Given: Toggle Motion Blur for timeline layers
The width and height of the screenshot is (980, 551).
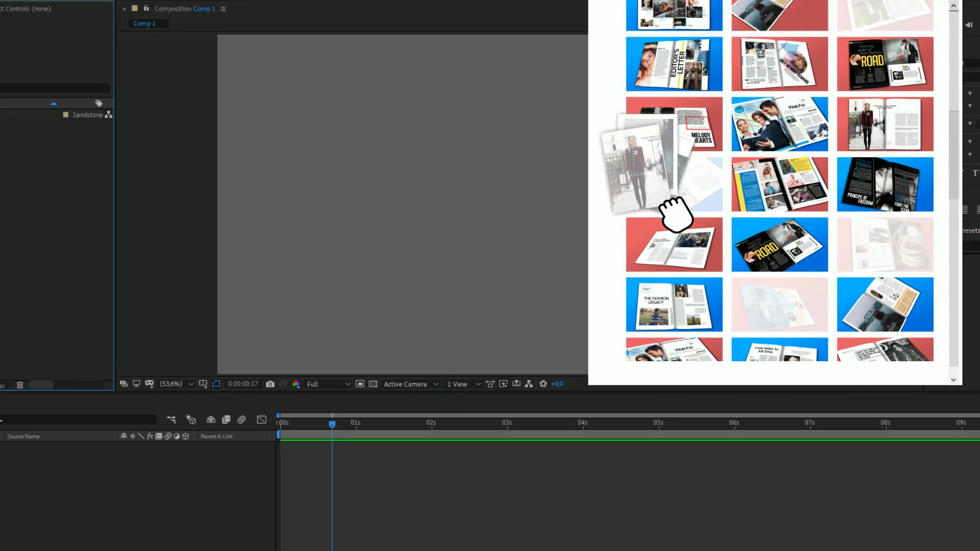Looking at the screenshot, I should (x=241, y=419).
